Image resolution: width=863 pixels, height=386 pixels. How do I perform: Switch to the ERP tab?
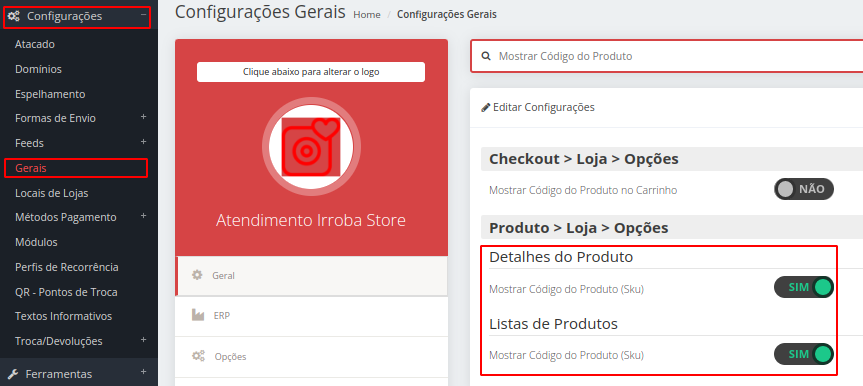click(312, 316)
